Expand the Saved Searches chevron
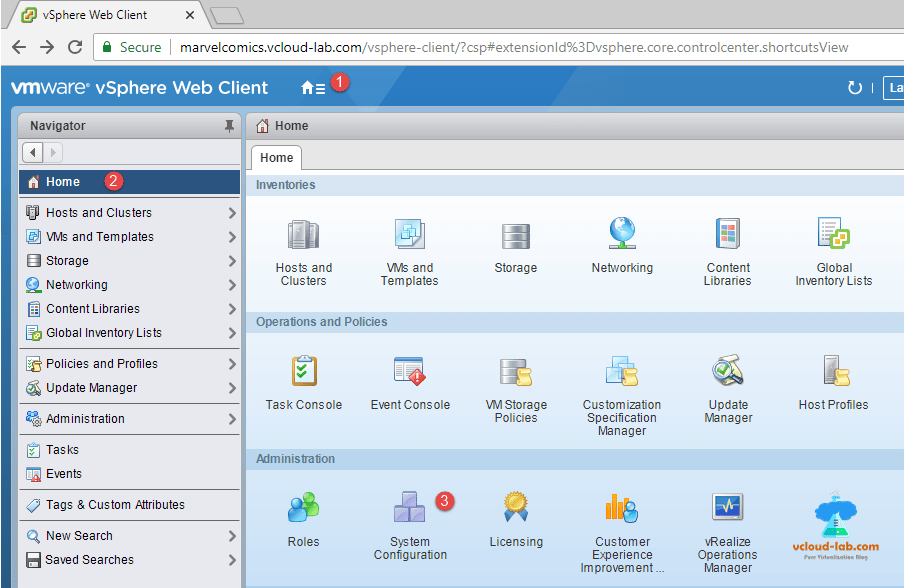The height and width of the screenshot is (588, 904). coord(231,560)
